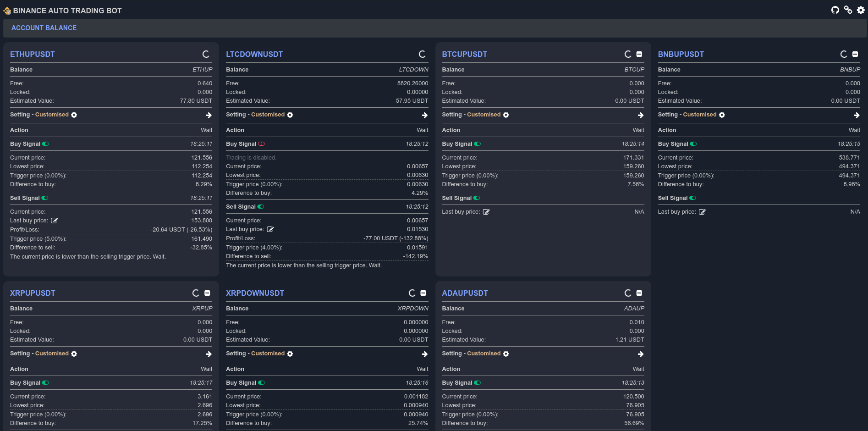Toggle ETHUPUSDT Buy Signal switch
868x431 pixels.
(x=45, y=144)
